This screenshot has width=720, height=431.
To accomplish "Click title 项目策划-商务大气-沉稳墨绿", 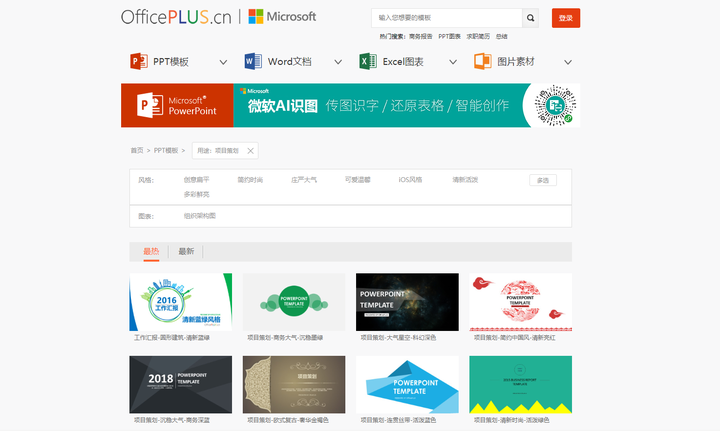I will point(285,338).
